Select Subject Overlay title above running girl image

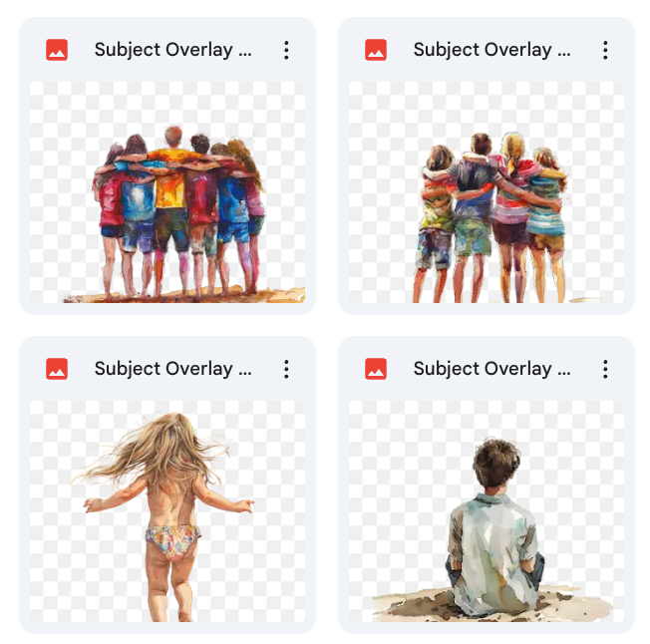pyautogui.click(x=172, y=369)
